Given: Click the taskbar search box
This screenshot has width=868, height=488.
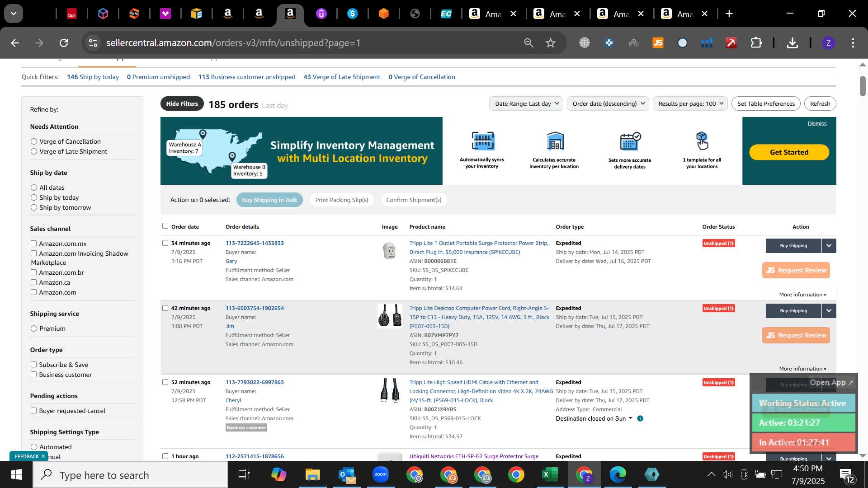Looking at the screenshot, I should tap(130, 475).
